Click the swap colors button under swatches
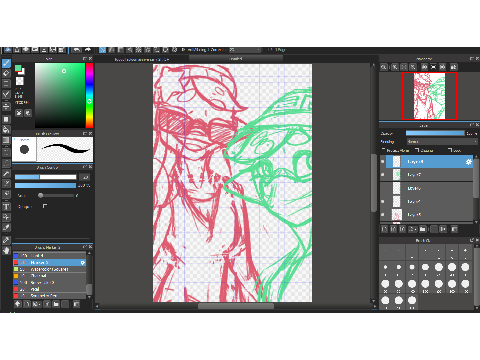Viewport: 480px width, 360px height. [19, 113]
